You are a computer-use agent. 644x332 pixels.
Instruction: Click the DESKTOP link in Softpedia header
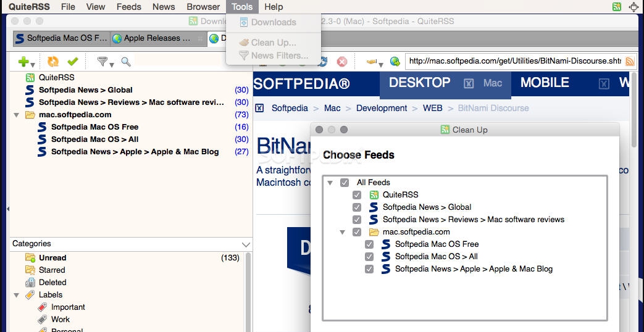coord(419,83)
